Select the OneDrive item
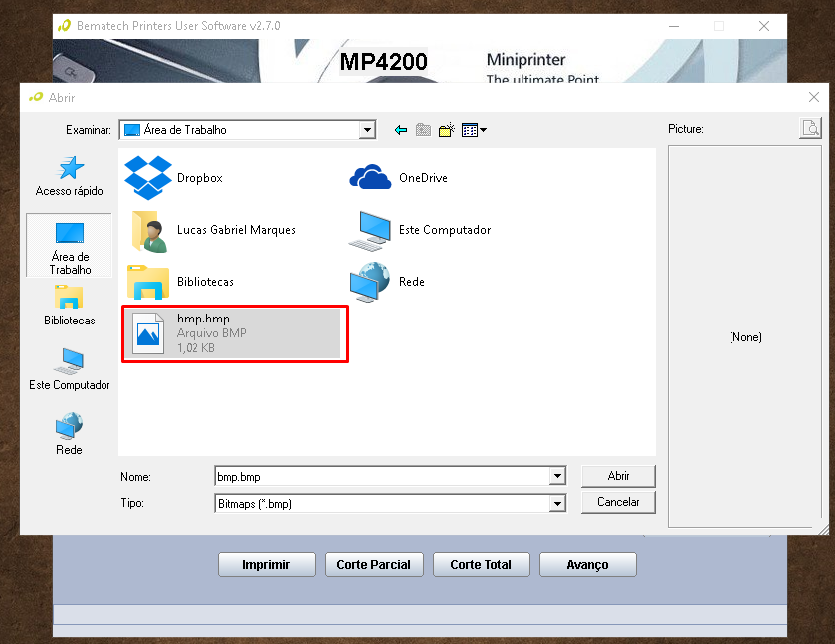 (398, 178)
